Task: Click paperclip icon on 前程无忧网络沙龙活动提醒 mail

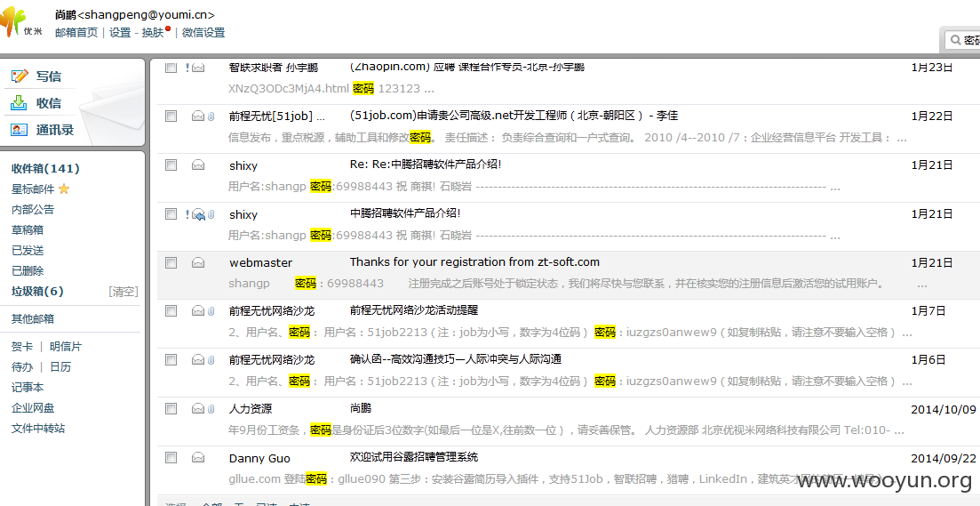Action: [211, 310]
